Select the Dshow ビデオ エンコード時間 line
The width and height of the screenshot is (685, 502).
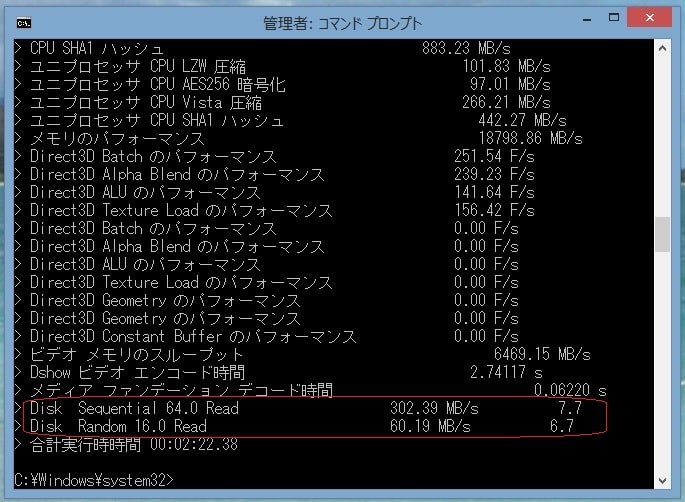[x=138, y=372]
